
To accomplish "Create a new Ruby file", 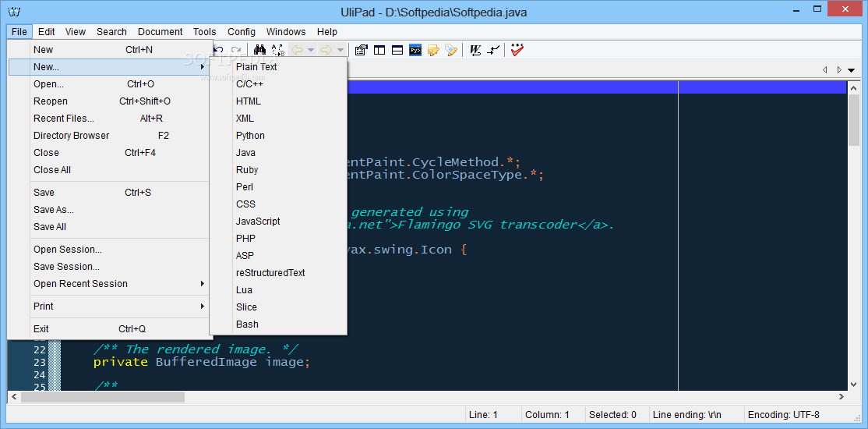I will coord(278,170).
